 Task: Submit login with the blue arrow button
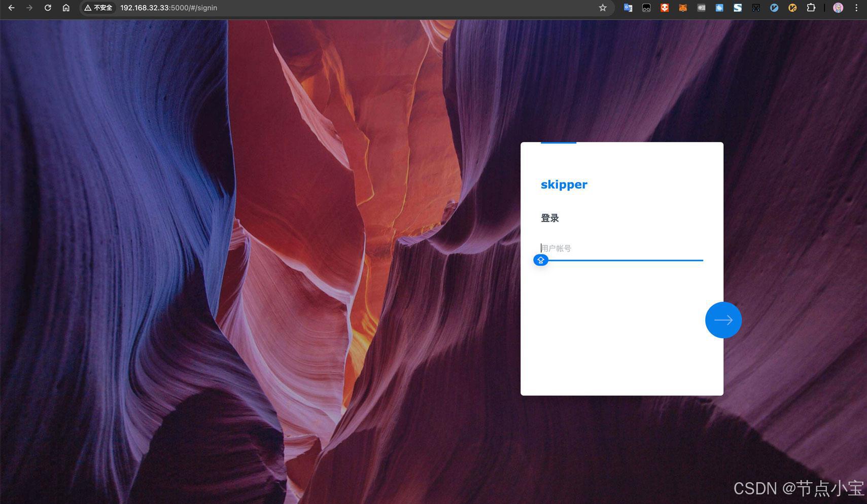pyautogui.click(x=723, y=320)
